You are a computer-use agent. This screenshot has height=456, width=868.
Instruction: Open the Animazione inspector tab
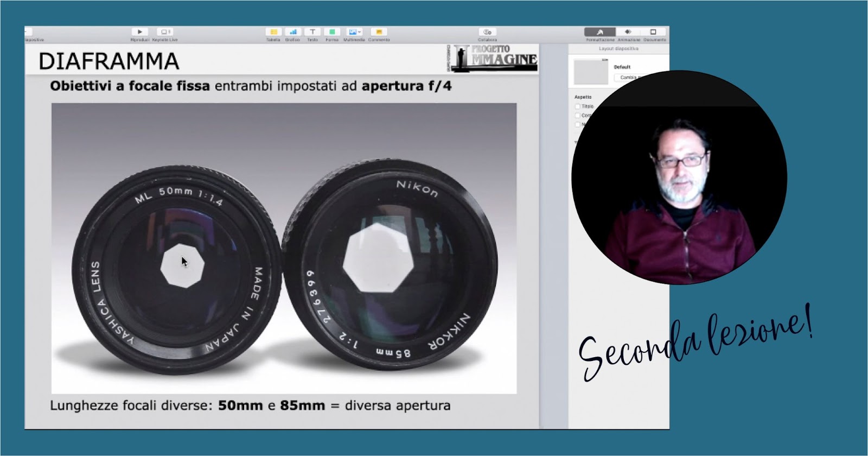click(x=628, y=33)
